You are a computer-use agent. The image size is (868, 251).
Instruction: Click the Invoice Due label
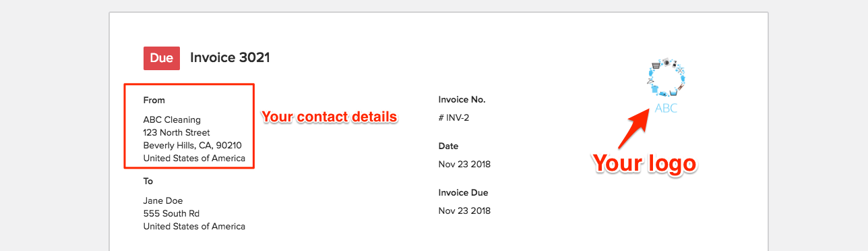[x=463, y=193]
